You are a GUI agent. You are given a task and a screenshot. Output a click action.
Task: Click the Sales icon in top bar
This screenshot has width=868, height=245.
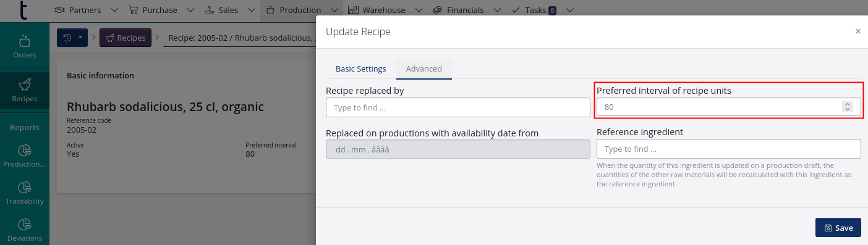(209, 10)
